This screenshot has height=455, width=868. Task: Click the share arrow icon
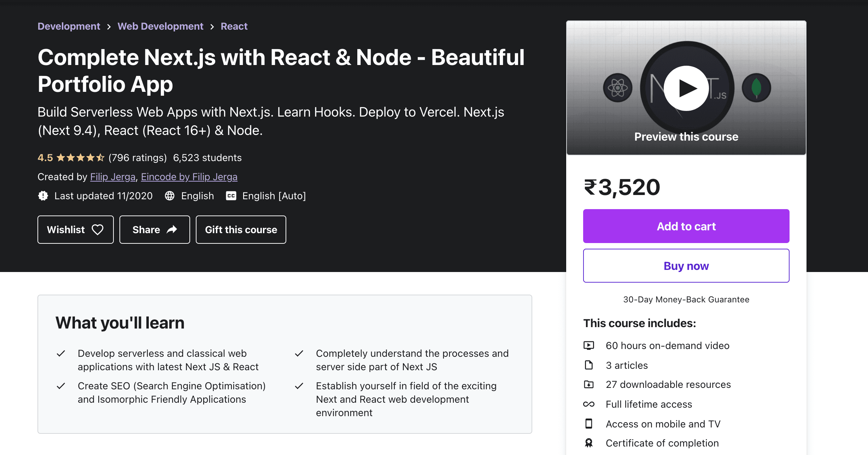click(x=172, y=230)
